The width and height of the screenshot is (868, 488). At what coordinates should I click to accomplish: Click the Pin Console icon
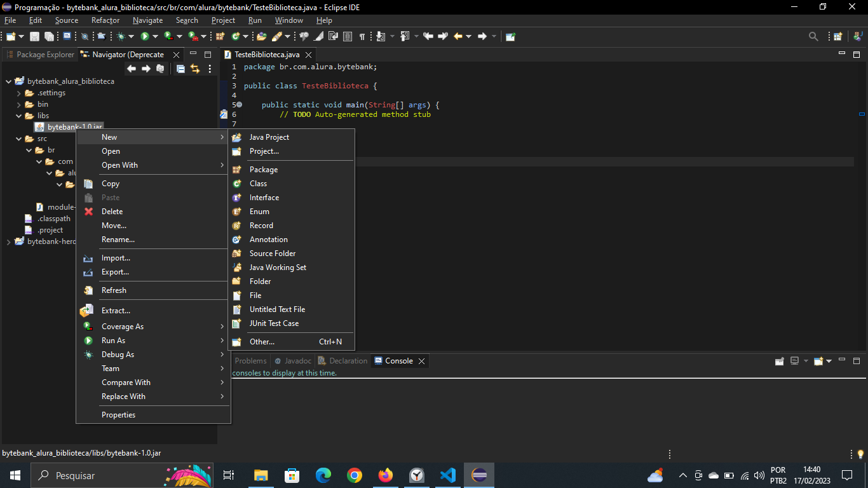tap(780, 361)
